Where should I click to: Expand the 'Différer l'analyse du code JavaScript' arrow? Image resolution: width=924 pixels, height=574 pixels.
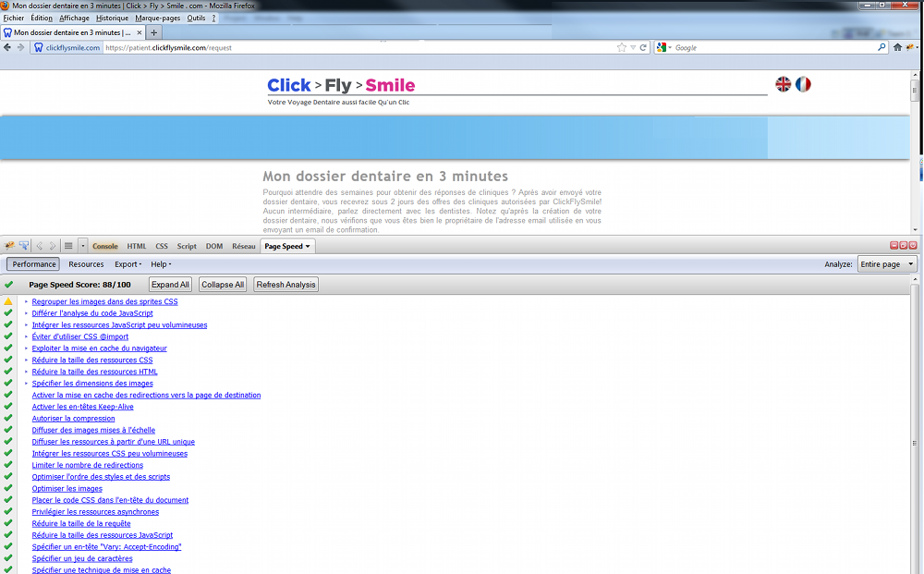[26, 313]
